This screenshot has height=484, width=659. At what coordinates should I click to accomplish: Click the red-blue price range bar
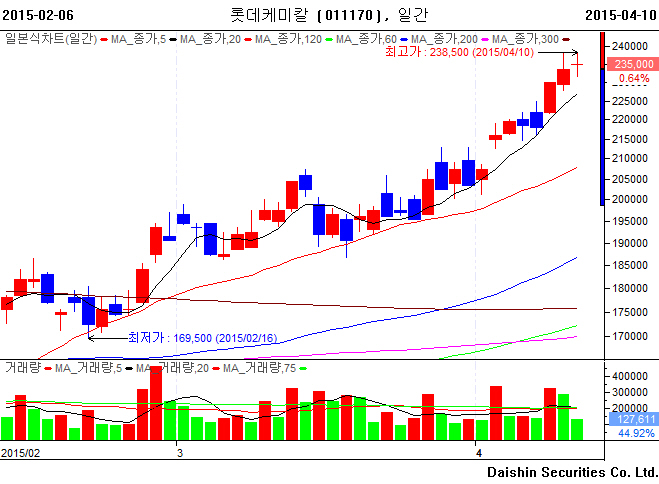point(602,118)
